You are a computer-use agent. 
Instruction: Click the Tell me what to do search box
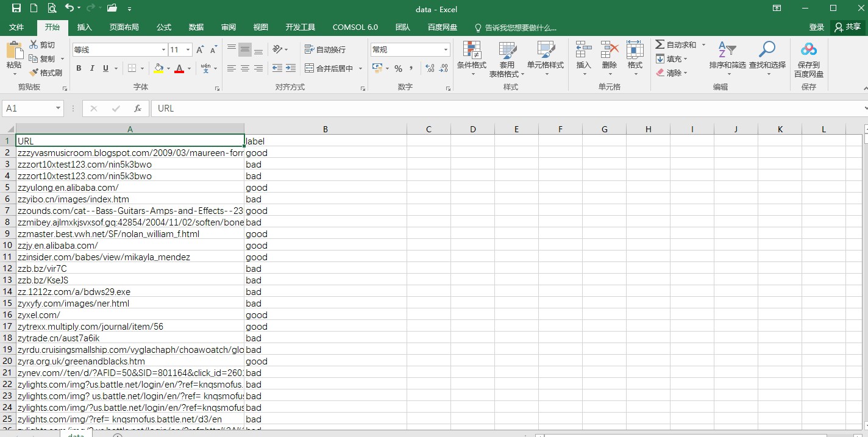click(x=516, y=27)
